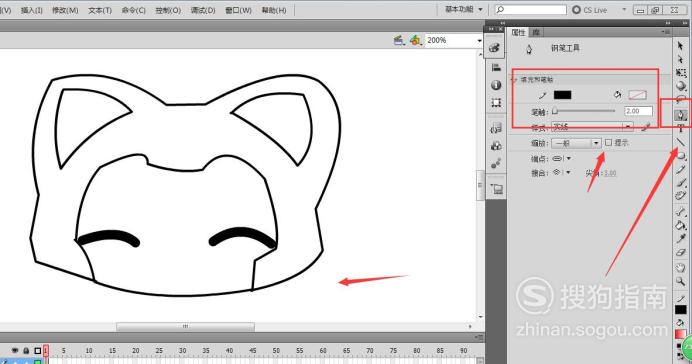Select the Line tool

[x=681, y=142]
